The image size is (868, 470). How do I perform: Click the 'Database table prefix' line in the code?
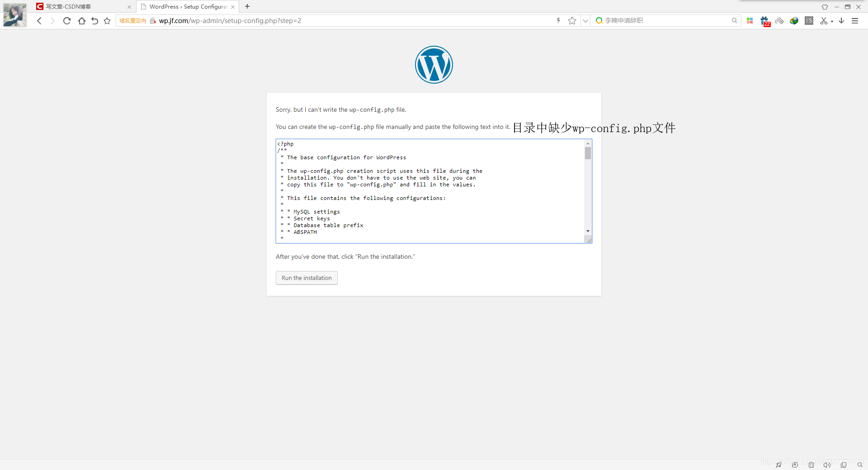coord(328,225)
